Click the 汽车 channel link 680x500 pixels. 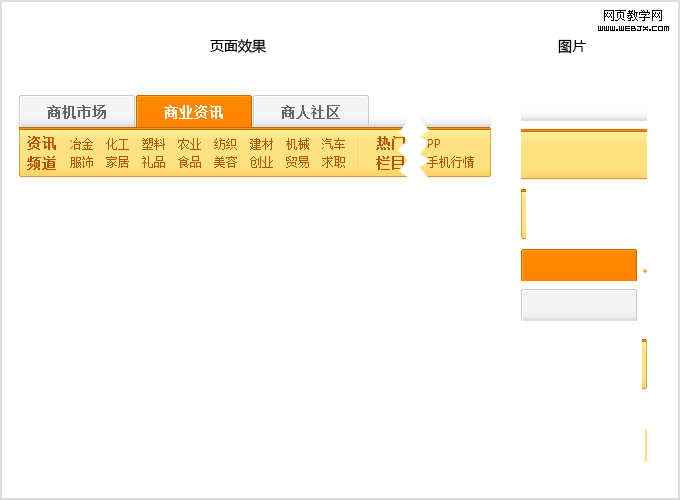click(x=334, y=144)
